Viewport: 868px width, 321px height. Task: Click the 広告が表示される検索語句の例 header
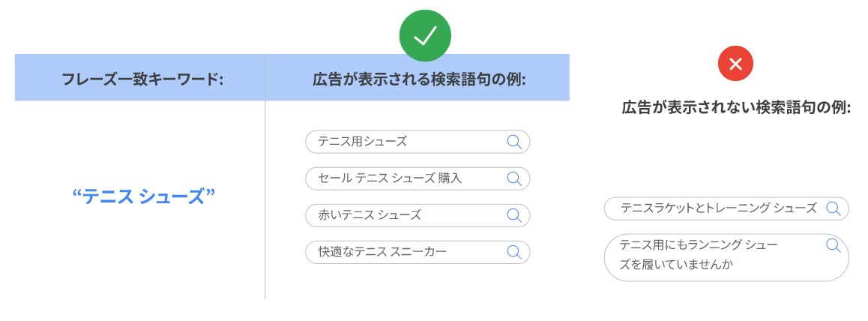pyautogui.click(x=418, y=77)
